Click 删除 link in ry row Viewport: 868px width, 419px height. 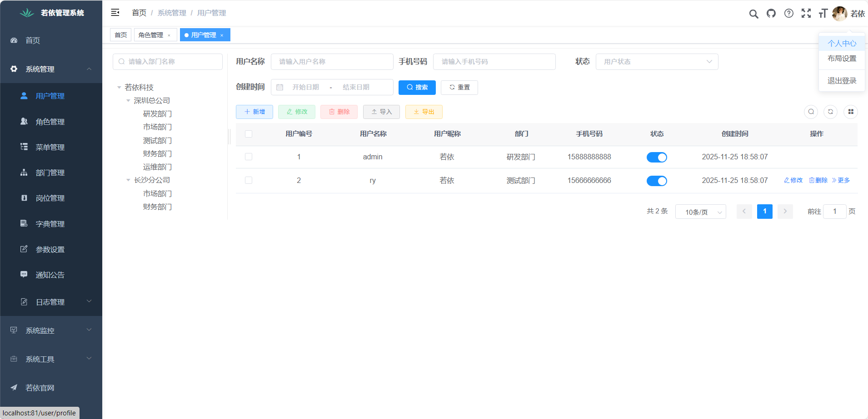coord(818,180)
